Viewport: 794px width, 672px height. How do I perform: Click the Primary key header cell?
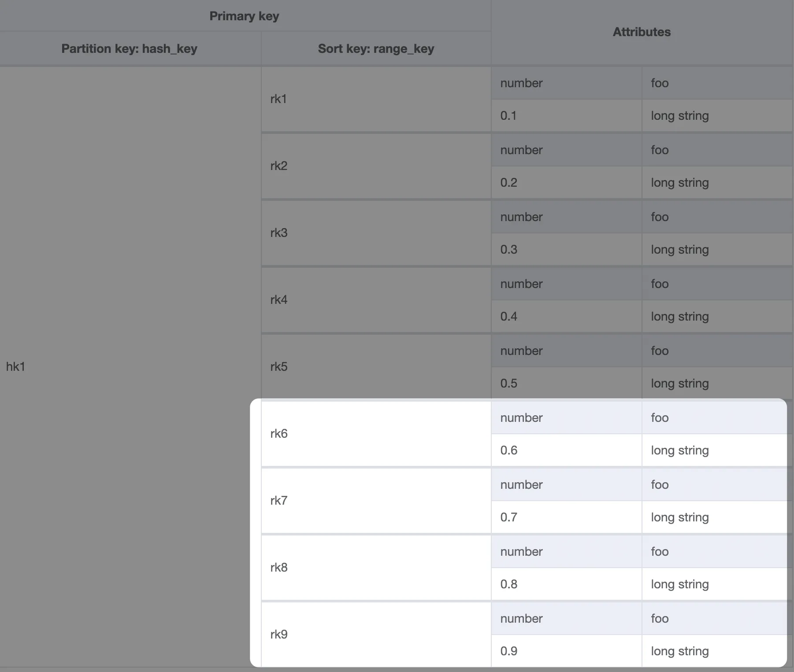244,16
